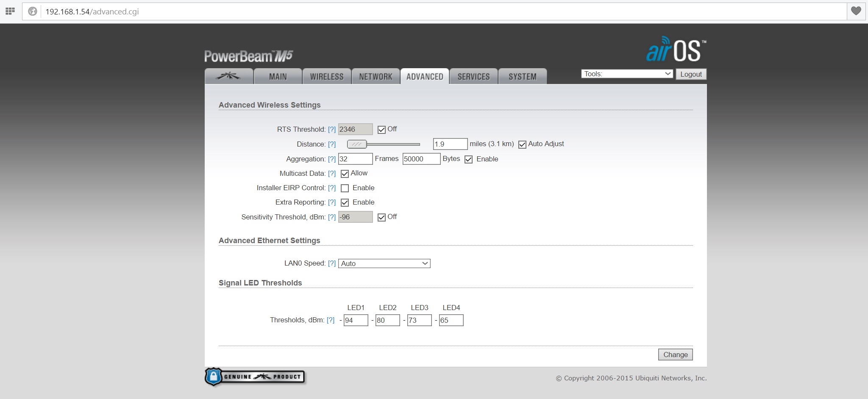Switch to the WIRELESS tab
Image resolution: width=868 pixels, height=399 pixels.
[x=327, y=76]
